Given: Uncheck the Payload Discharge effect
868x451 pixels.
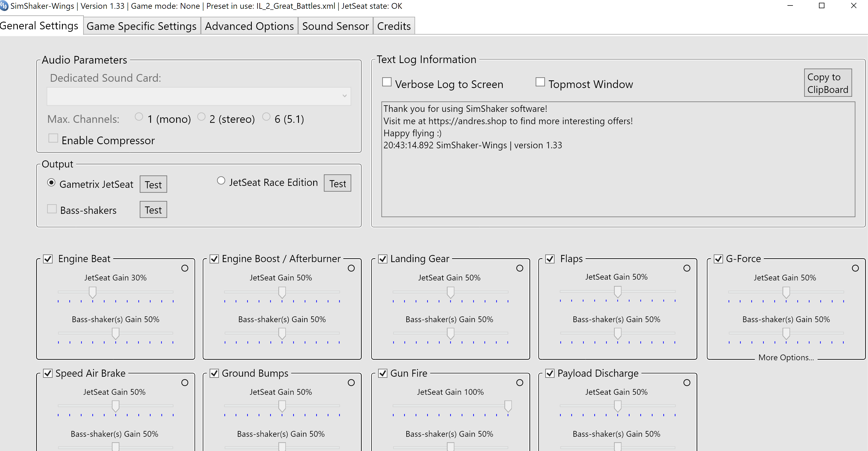Looking at the screenshot, I should [550, 373].
